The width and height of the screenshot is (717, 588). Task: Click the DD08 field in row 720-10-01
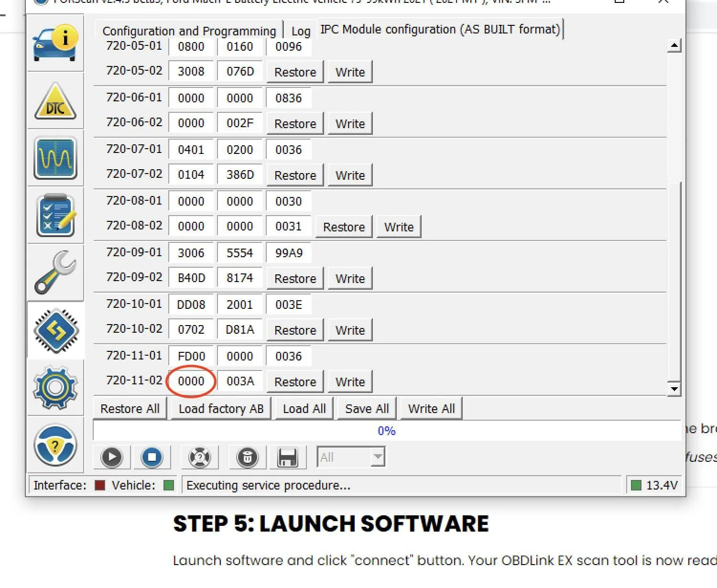191,305
